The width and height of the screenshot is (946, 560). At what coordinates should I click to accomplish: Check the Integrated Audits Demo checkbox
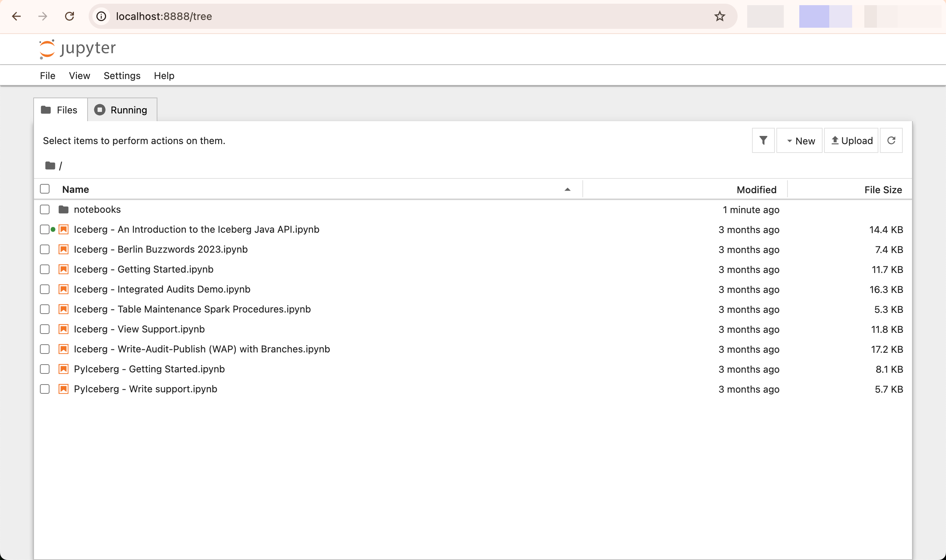click(45, 290)
